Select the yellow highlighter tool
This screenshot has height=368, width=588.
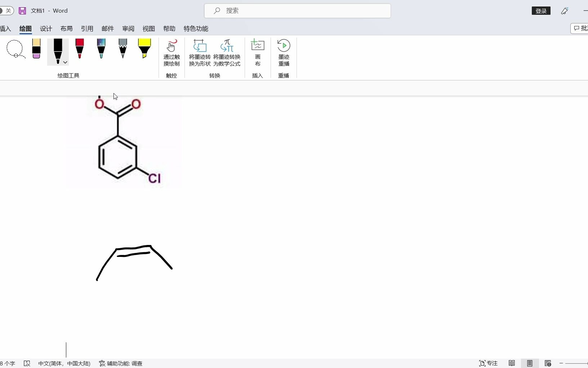tap(144, 49)
